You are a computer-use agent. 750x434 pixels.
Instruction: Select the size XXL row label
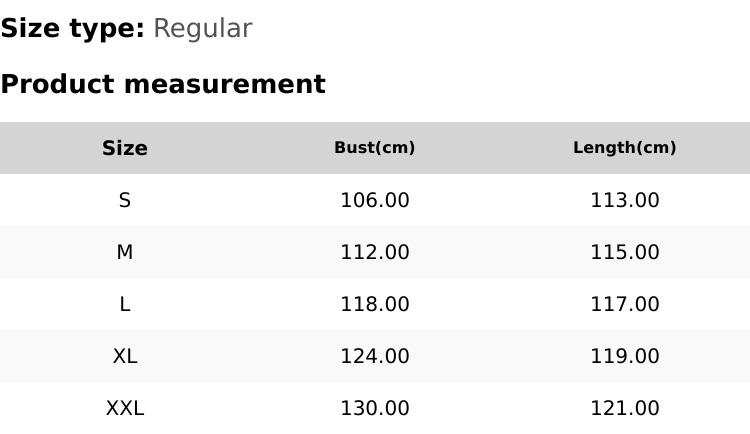[x=125, y=408]
